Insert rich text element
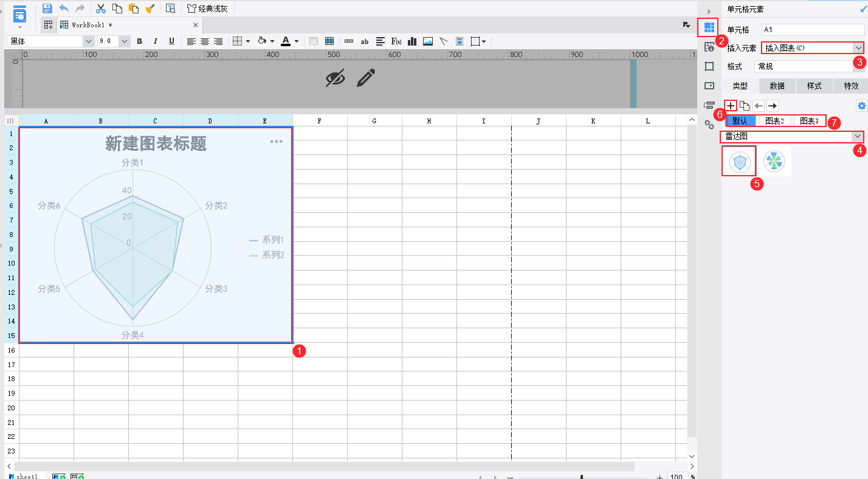The width and height of the screenshot is (868, 479). (x=381, y=41)
